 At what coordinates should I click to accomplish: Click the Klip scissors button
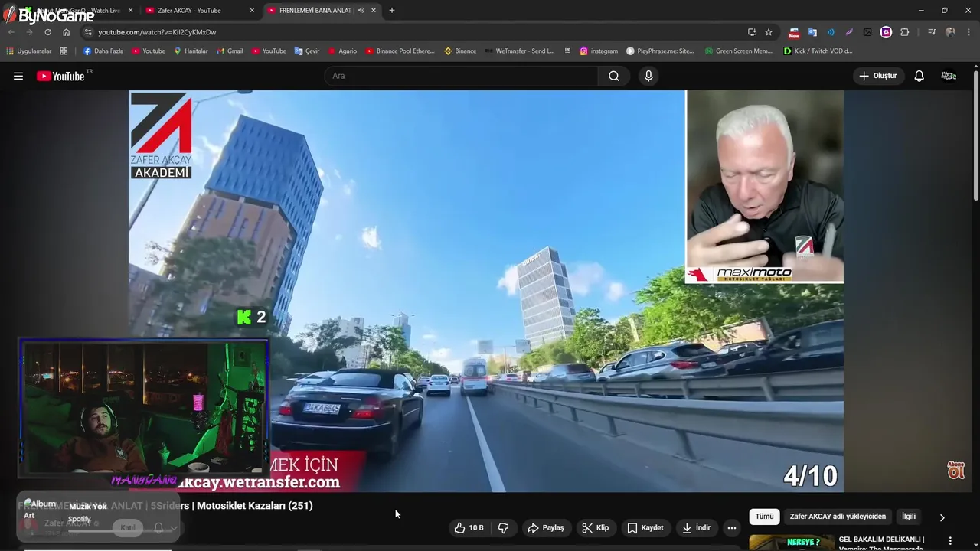coord(595,527)
